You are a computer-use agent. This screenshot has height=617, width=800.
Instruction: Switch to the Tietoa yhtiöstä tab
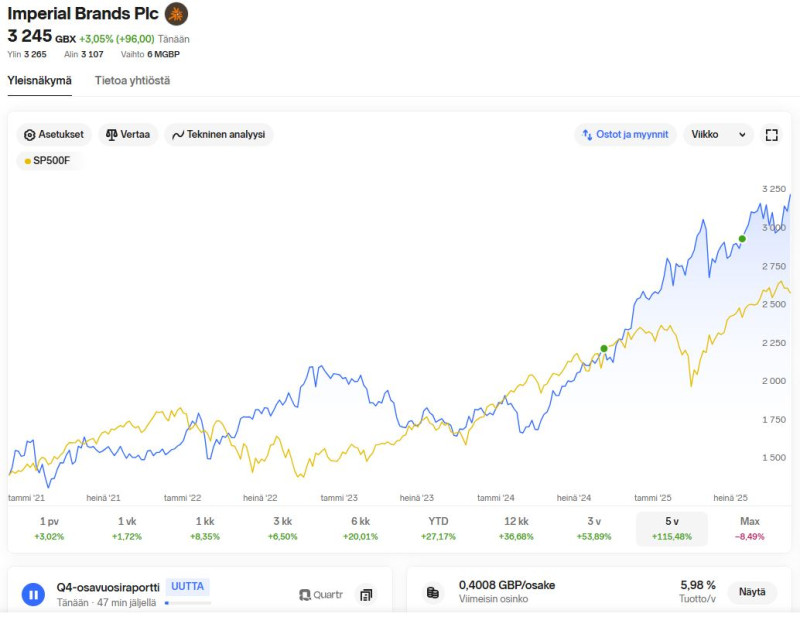pyautogui.click(x=132, y=80)
